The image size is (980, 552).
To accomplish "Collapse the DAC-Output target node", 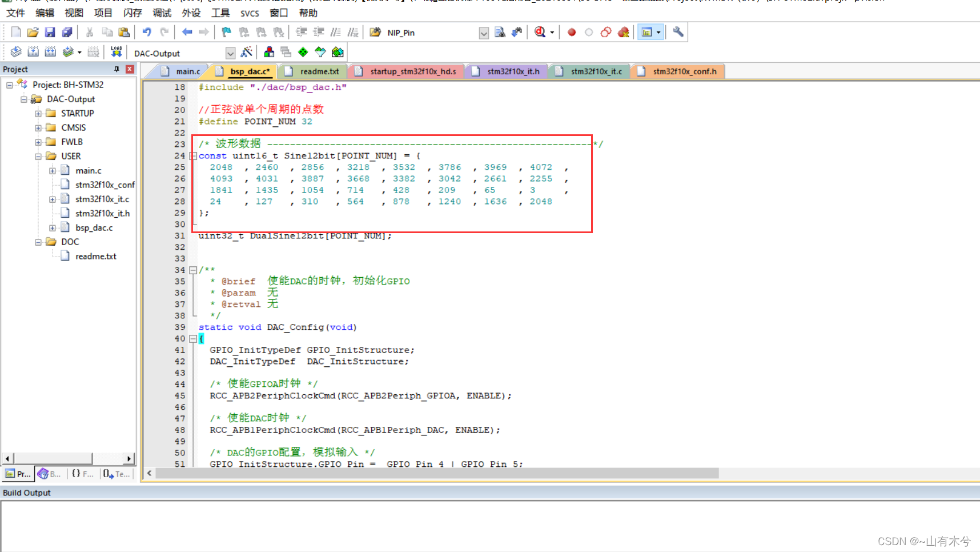I will click(24, 99).
